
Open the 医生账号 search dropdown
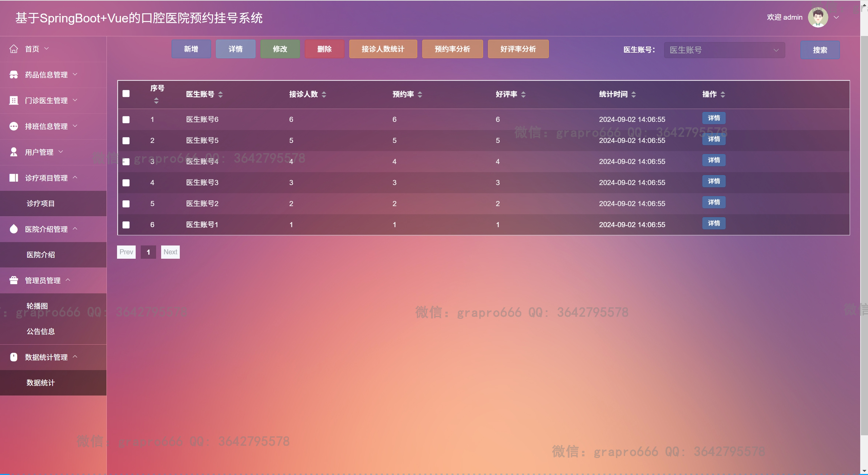724,50
